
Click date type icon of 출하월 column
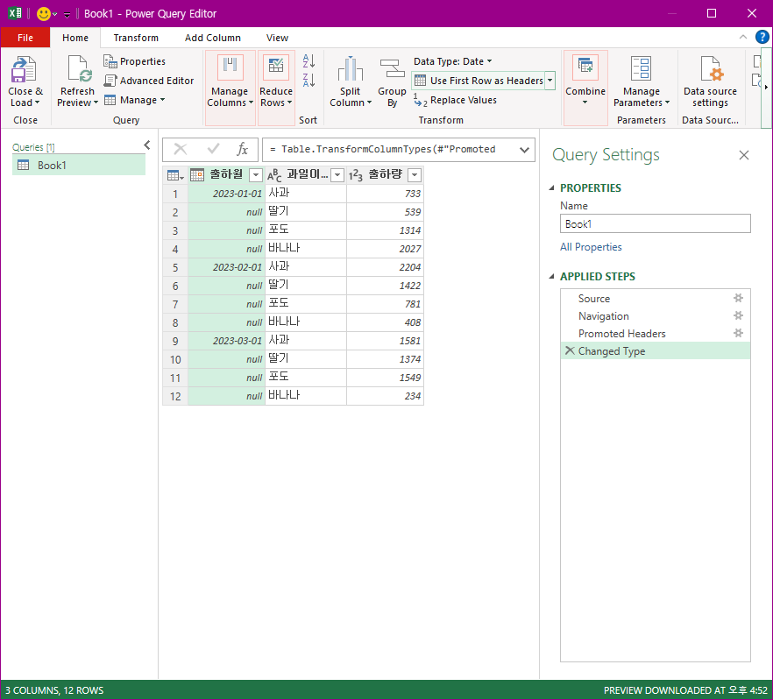coord(197,175)
